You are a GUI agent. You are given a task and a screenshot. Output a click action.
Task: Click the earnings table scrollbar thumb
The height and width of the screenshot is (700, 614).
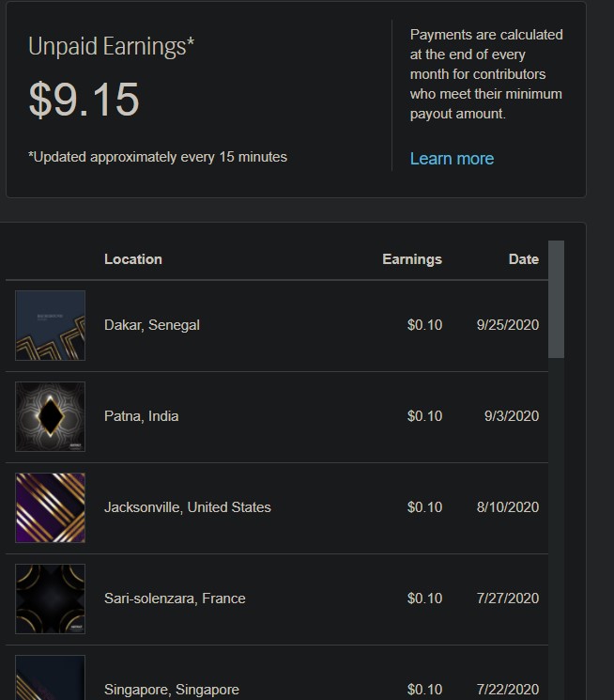tap(556, 299)
